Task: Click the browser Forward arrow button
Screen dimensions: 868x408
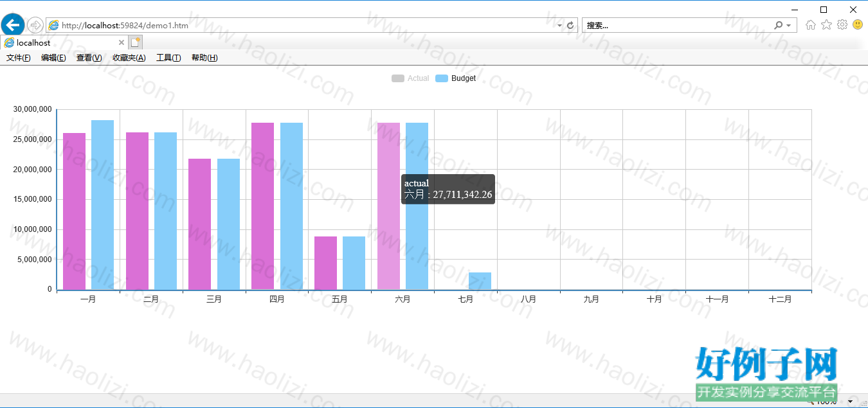Action: point(35,25)
